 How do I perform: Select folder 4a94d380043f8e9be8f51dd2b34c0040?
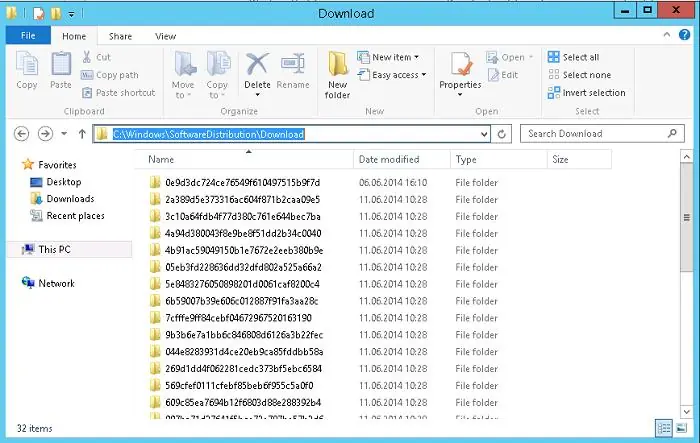tap(243, 234)
